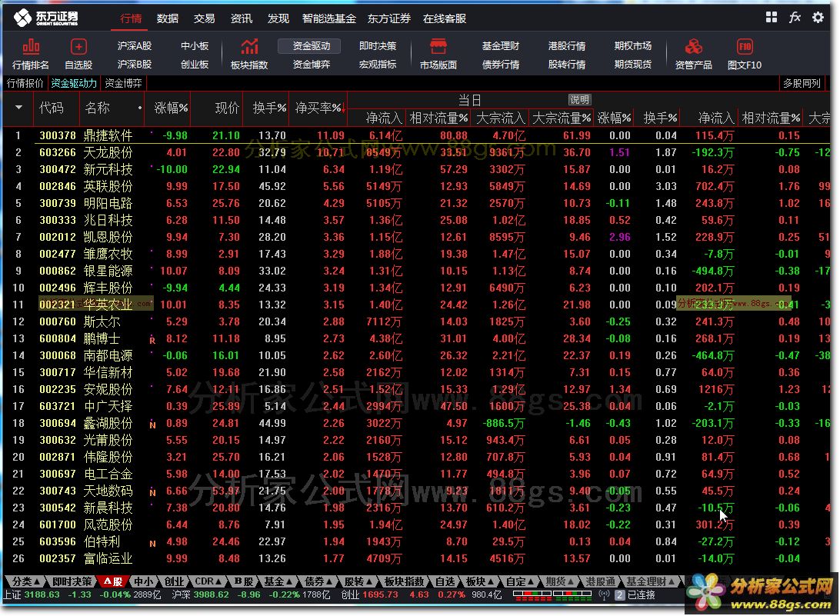Switch to the 行情报价 sub-tab

click(x=25, y=83)
